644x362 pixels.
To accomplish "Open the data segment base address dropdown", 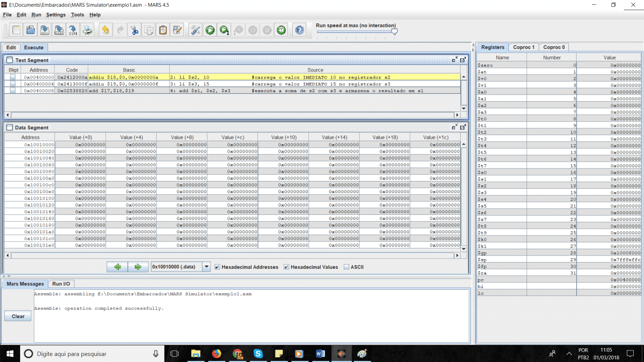I will tap(207, 267).
